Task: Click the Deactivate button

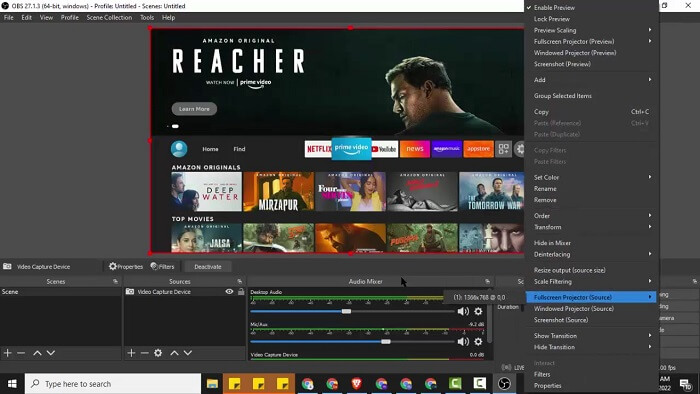Action: coord(208,266)
